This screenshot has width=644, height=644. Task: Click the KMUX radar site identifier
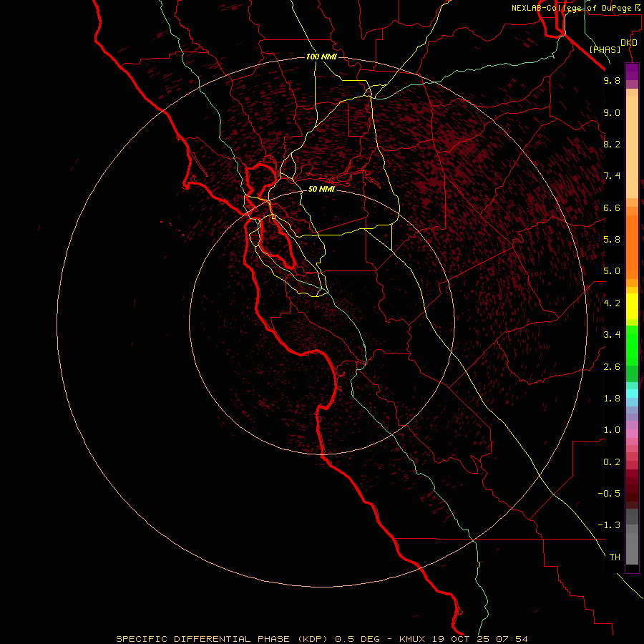point(413,639)
